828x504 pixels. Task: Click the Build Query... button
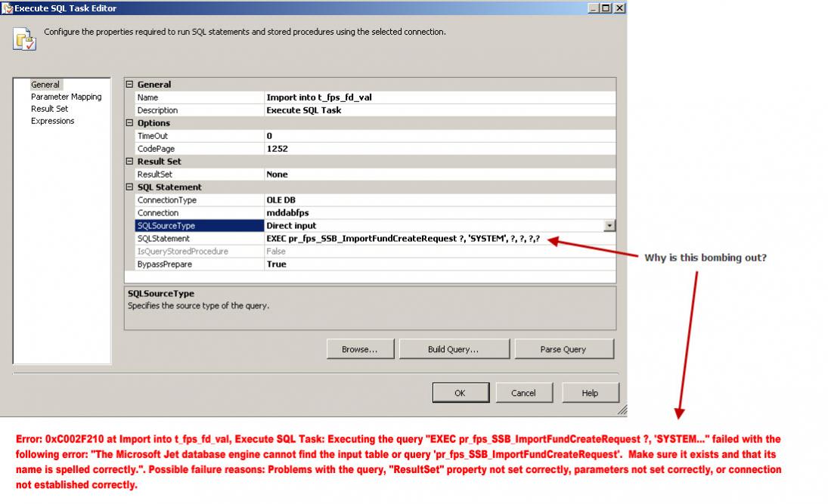click(454, 349)
